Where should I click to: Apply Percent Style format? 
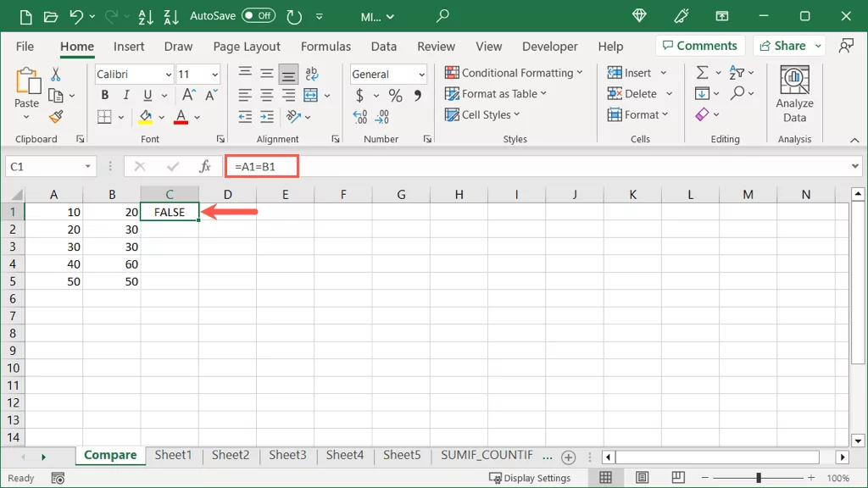[x=395, y=95]
